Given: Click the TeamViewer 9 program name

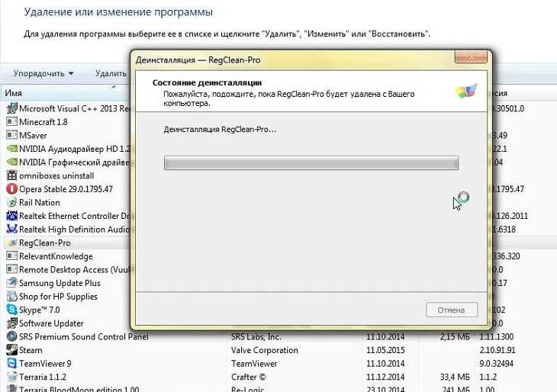Looking at the screenshot, I should [x=45, y=364].
